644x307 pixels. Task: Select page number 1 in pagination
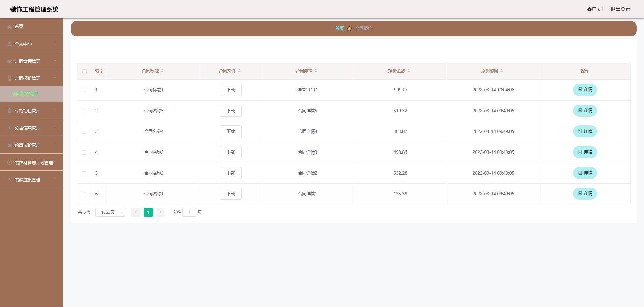[148, 212]
